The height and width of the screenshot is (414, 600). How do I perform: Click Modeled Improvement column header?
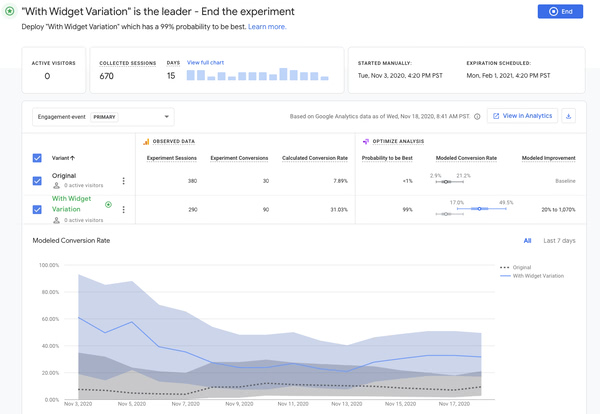(549, 158)
